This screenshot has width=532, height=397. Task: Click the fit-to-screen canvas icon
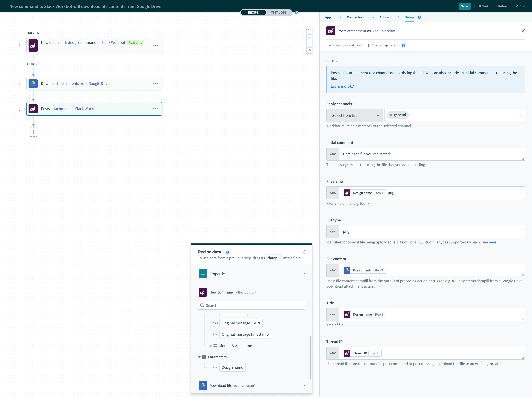[309, 51]
